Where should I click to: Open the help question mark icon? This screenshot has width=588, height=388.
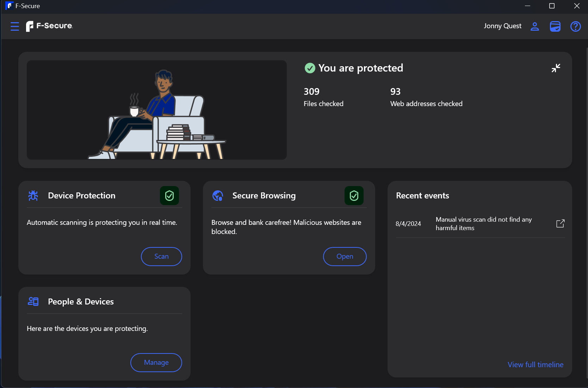click(x=575, y=26)
